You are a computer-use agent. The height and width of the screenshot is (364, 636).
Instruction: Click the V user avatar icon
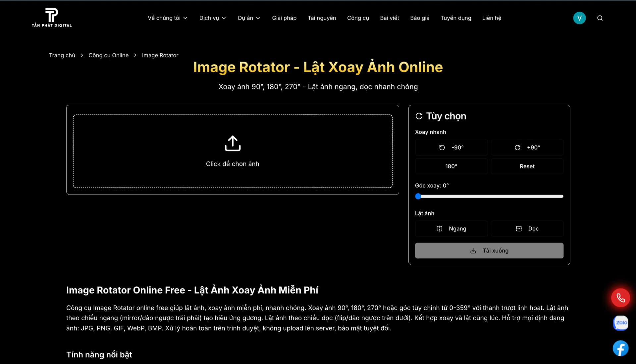click(579, 18)
